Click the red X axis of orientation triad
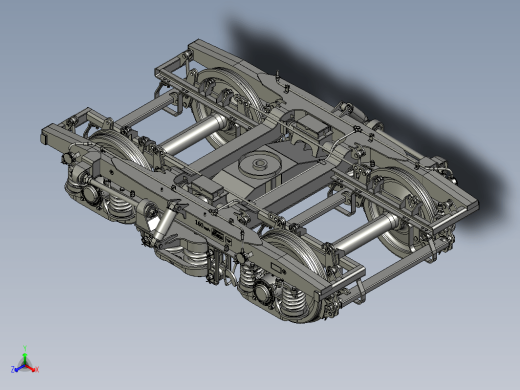Screen dimensions: 520x390 click(x=32, y=368)
